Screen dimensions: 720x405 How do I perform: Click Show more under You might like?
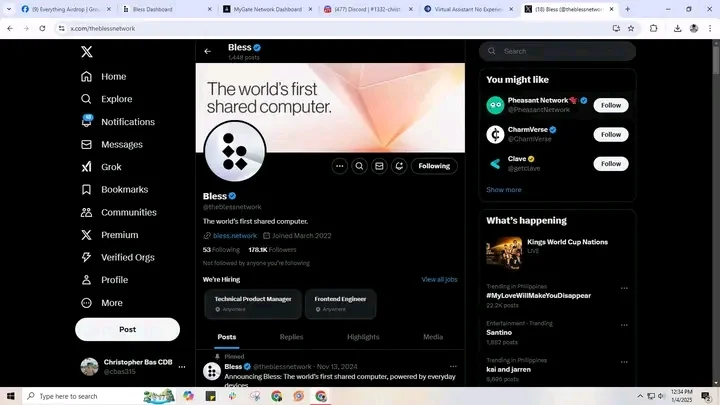point(504,190)
